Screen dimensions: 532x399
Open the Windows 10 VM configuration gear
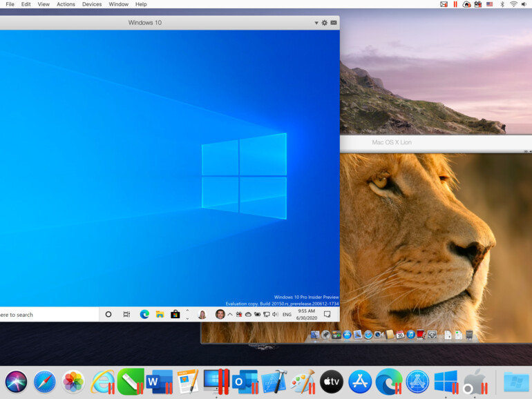coord(325,23)
